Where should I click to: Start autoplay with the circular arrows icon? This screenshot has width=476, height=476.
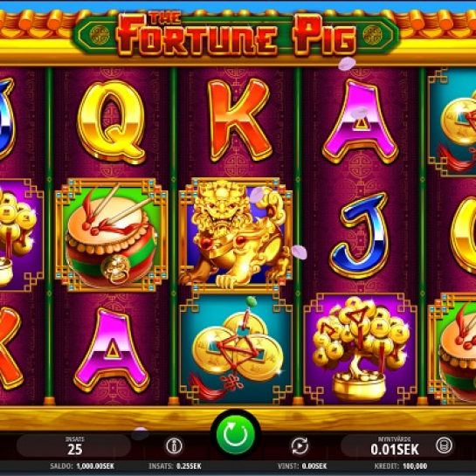(x=300, y=446)
